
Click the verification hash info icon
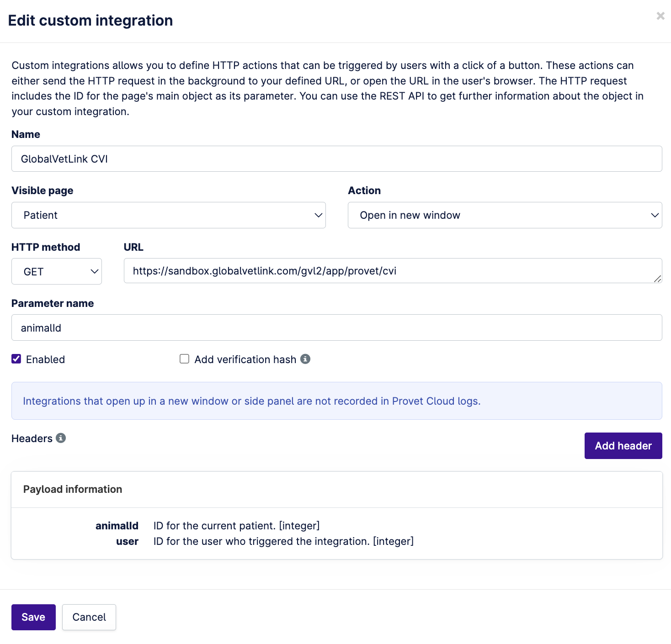[305, 359]
